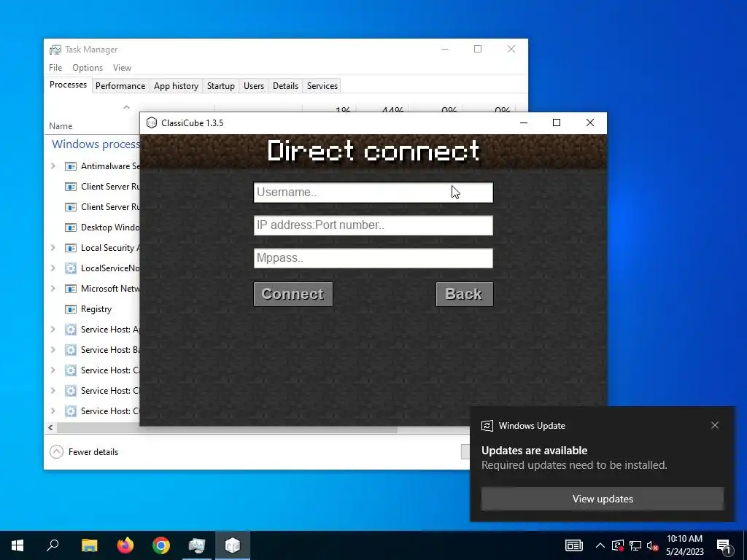
Task: Click the Registry process icon
Action: [71, 309]
